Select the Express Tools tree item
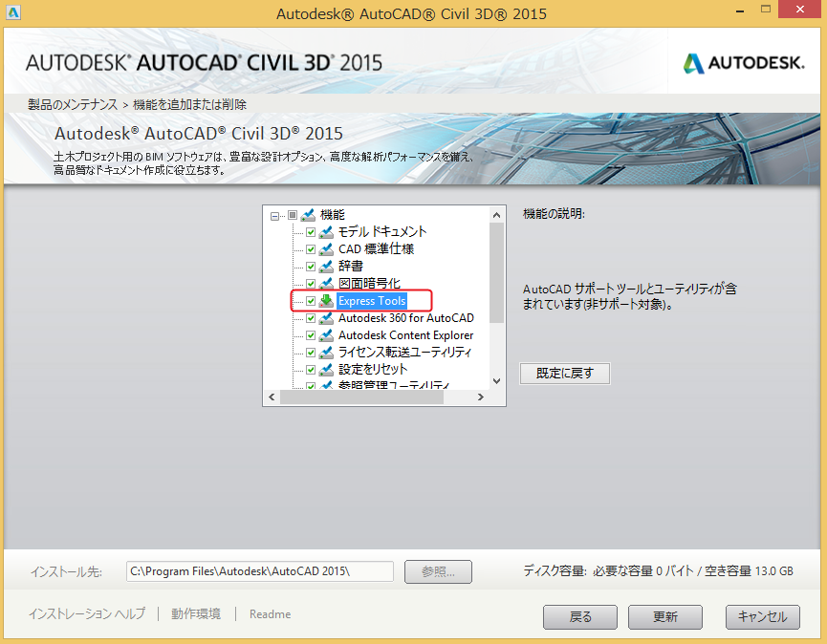The width and height of the screenshot is (827, 644). pos(372,301)
